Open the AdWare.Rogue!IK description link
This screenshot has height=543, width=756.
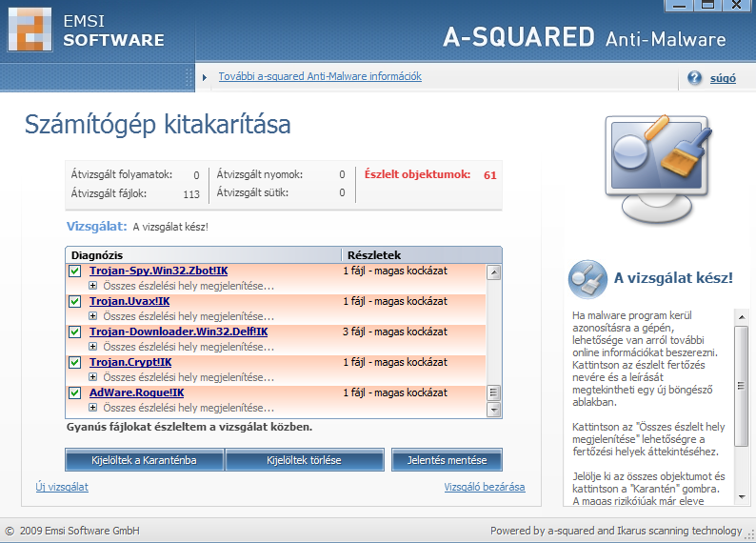[136, 392]
